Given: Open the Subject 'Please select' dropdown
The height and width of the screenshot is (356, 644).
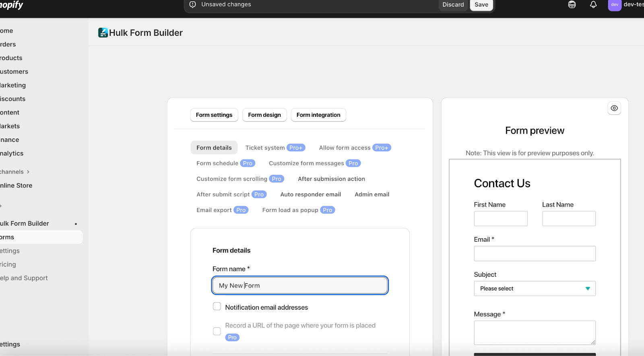Looking at the screenshot, I should pyautogui.click(x=535, y=288).
